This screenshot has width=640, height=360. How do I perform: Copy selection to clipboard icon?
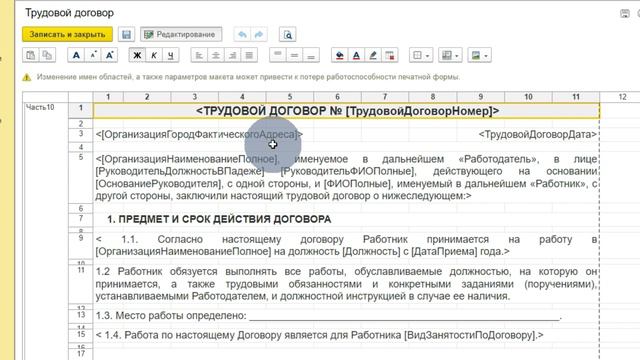tap(47, 55)
